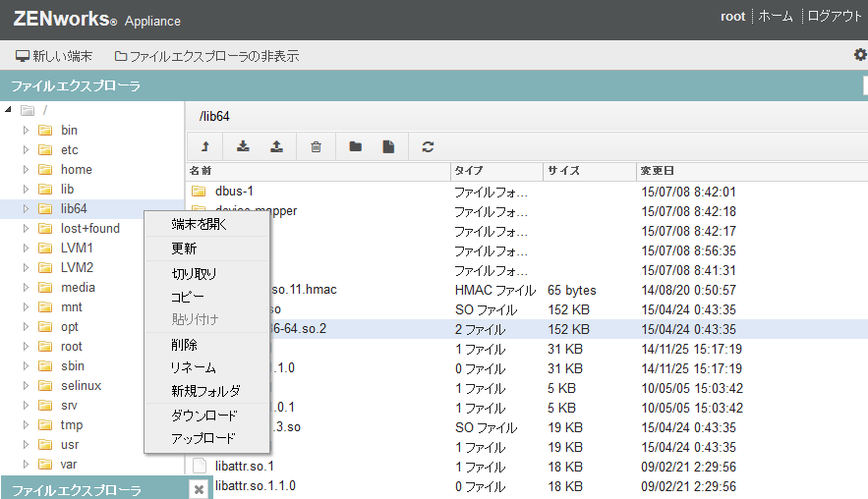Click the root directory folder icon
This screenshot has height=499, width=868.
tap(28, 111)
